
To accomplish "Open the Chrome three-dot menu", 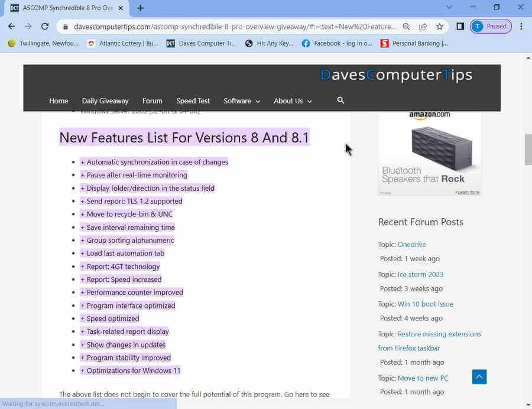I will pyautogui.click(x=521, y=27).
